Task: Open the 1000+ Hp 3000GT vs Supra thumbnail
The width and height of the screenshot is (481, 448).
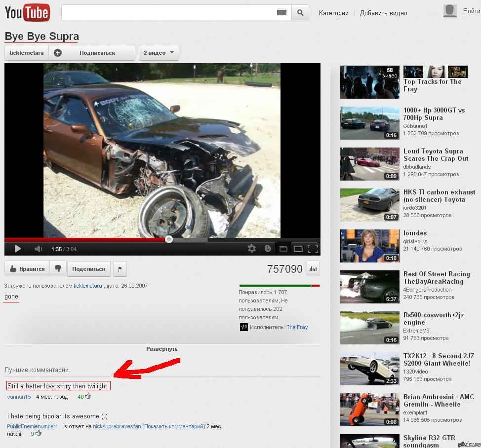Action: [369, 123]
